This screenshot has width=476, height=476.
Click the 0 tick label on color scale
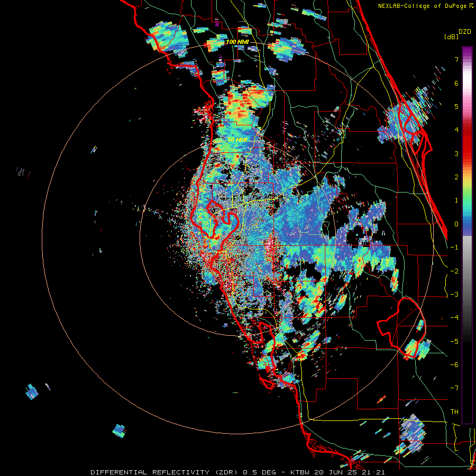pos(456,224)
